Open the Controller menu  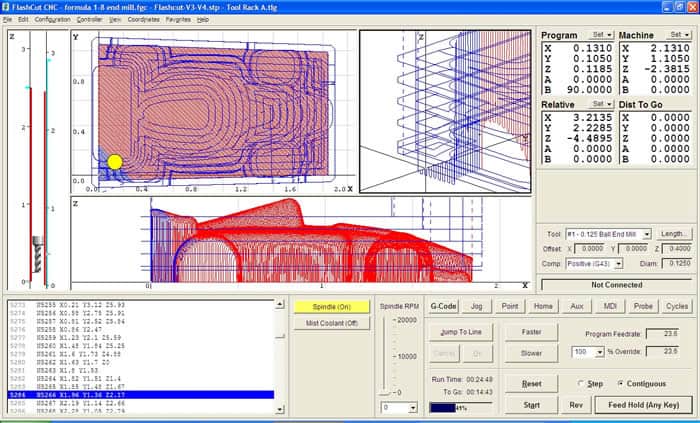[90, 20]
